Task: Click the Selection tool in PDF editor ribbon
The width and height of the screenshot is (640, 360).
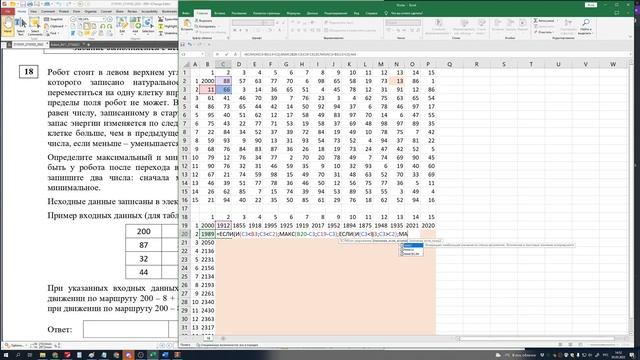Action: click(148, 25)
